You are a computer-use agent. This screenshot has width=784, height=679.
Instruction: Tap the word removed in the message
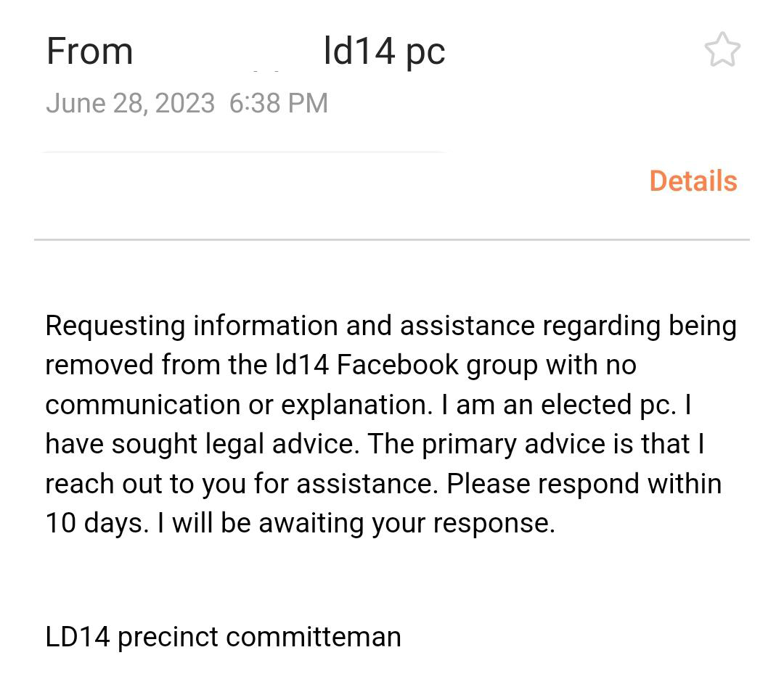tap(99, 365)
